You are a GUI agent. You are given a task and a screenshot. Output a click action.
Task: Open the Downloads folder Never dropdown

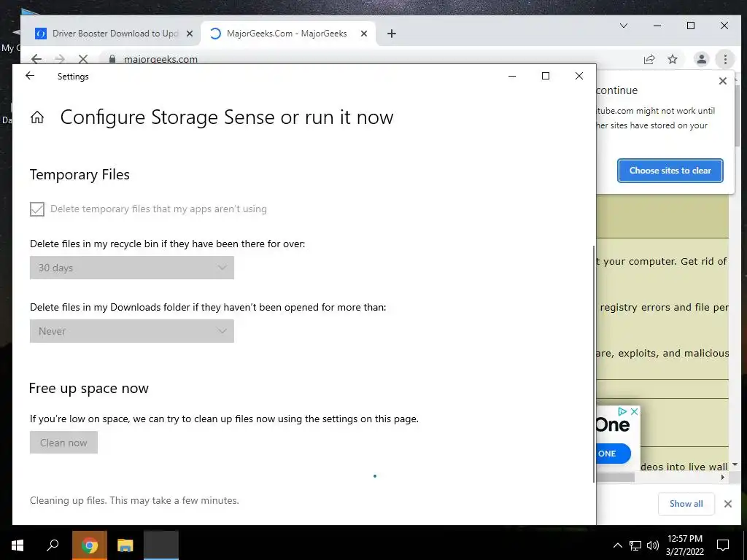pos(132,331)
